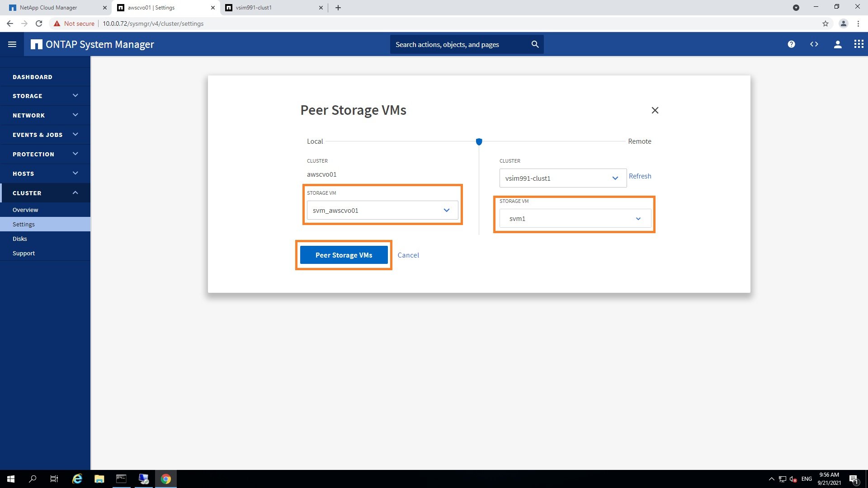Screen dimensions: 868x488
Task: Collapse the Cluster sidebar section
Action: click(45, 193)
